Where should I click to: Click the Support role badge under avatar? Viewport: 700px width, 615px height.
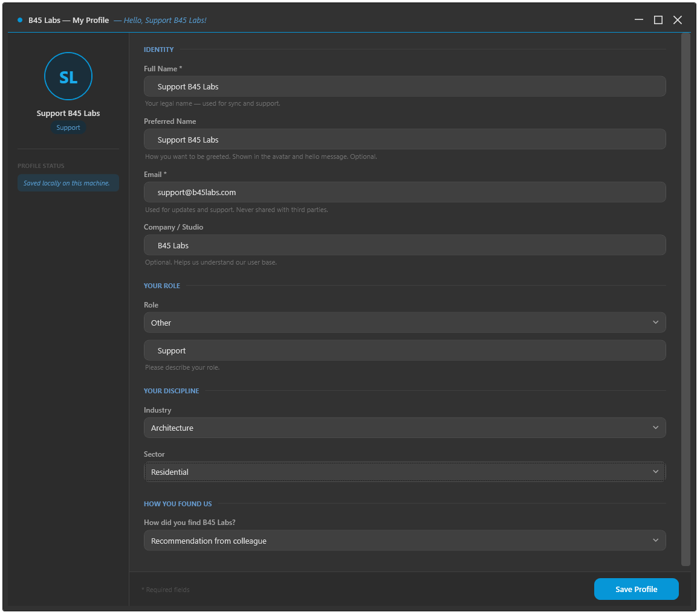coord(68,127)
